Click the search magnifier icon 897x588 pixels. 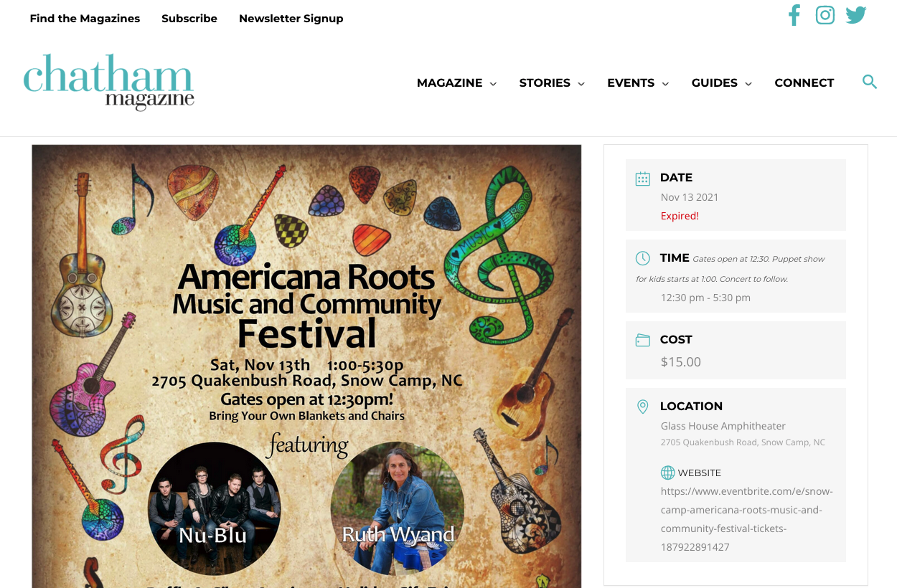click(870, 82)
